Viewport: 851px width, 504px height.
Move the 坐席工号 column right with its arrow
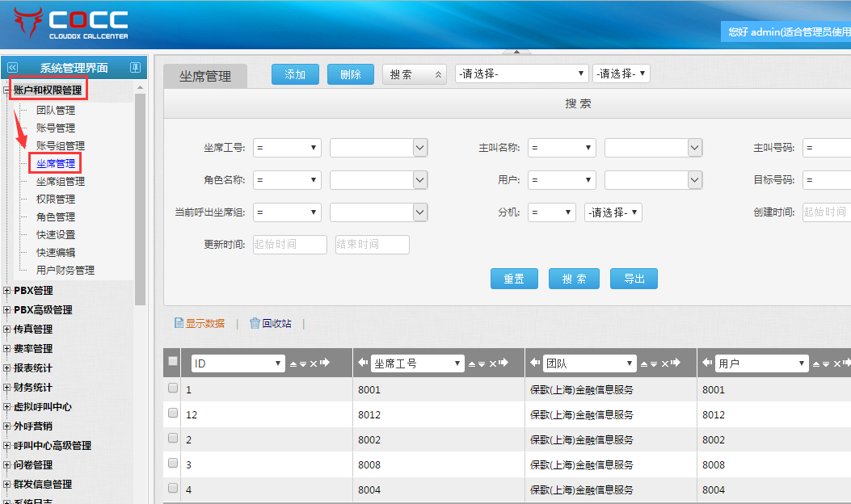(x=503, y=363)
